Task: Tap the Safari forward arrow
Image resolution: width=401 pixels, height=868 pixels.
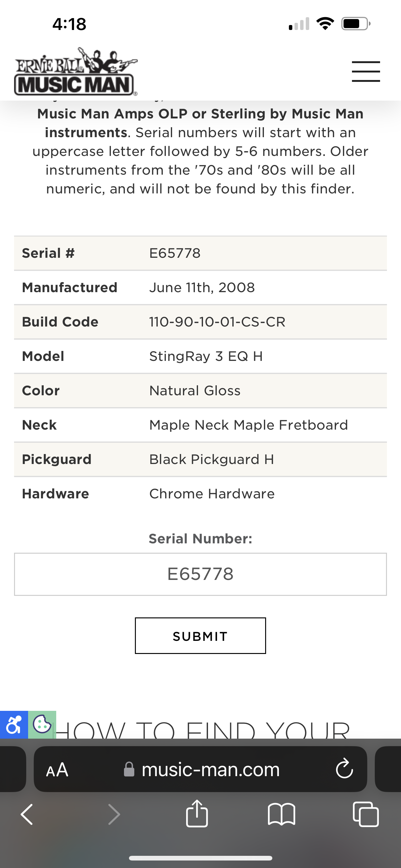Action: pyautogui.click(x=114, y=814)
